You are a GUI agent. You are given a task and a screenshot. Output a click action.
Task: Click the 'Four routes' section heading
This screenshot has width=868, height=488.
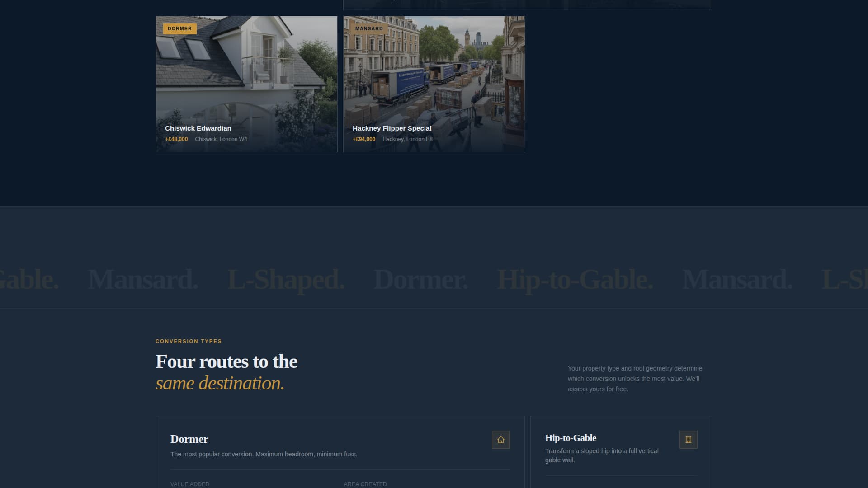click(226, 361)
